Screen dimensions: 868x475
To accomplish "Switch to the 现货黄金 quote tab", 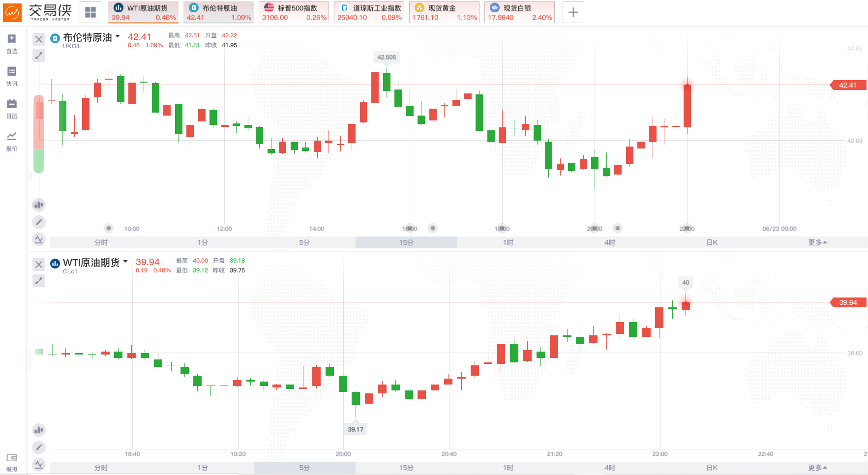I will tap(445, 12).
